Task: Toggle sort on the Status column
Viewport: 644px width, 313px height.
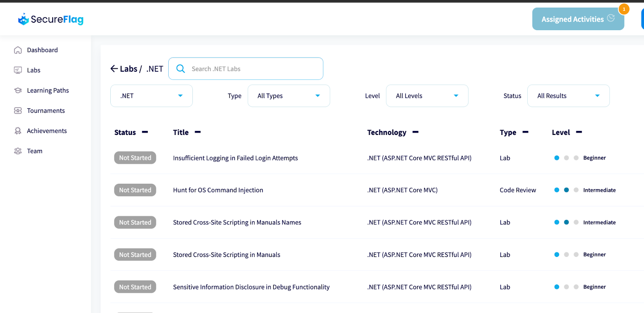Action: tap(145, 132)
